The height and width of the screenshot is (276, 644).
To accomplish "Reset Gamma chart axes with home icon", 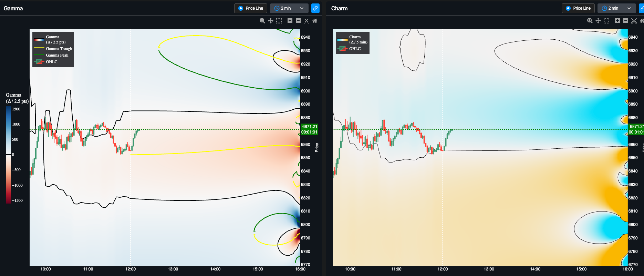I will coord(315,21).
